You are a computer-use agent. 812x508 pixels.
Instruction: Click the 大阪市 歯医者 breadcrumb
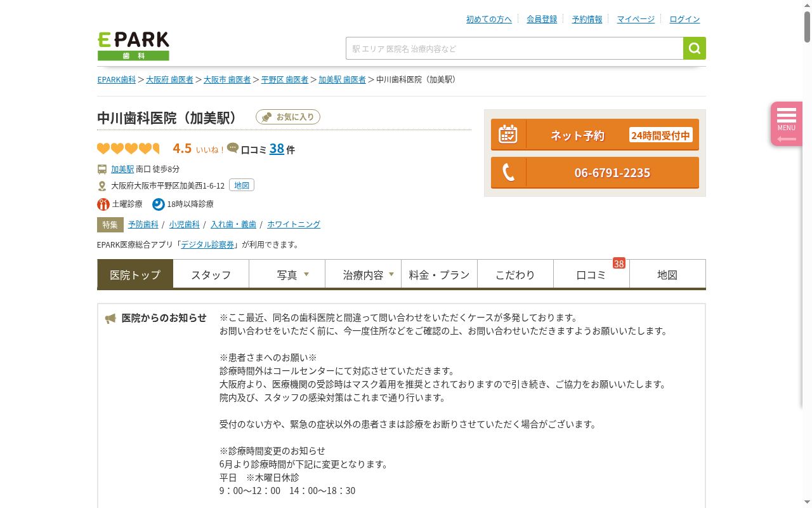point(227,79)
